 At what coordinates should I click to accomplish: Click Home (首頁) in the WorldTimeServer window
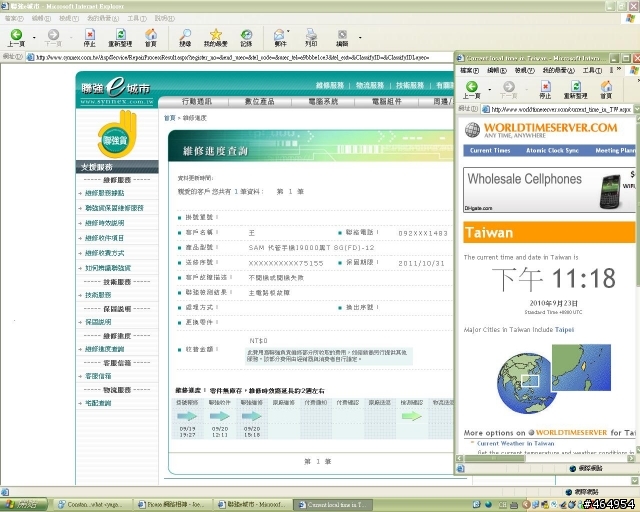tap(606, 90)
